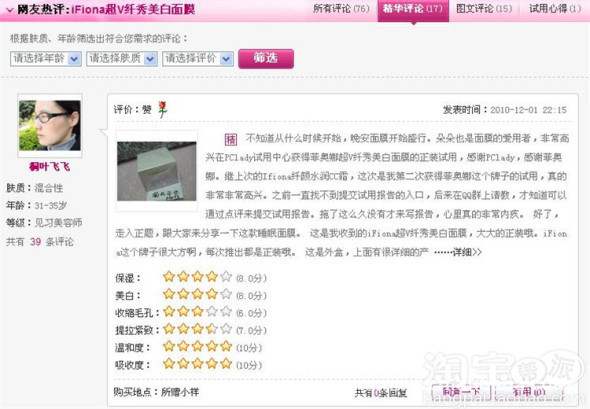The height and width of the screenshot is (409, 590).
Task: Click the last star in 温和度 rating
Action: (226, 346)
